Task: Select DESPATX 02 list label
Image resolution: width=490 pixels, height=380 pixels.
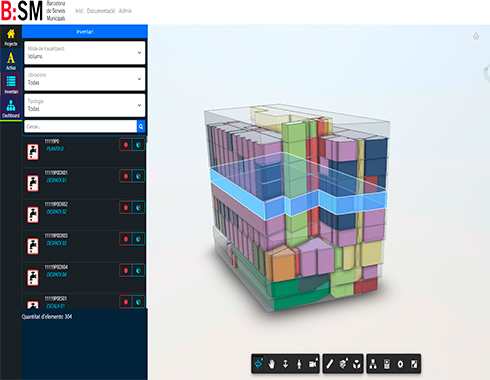Action: pos(56,212)
